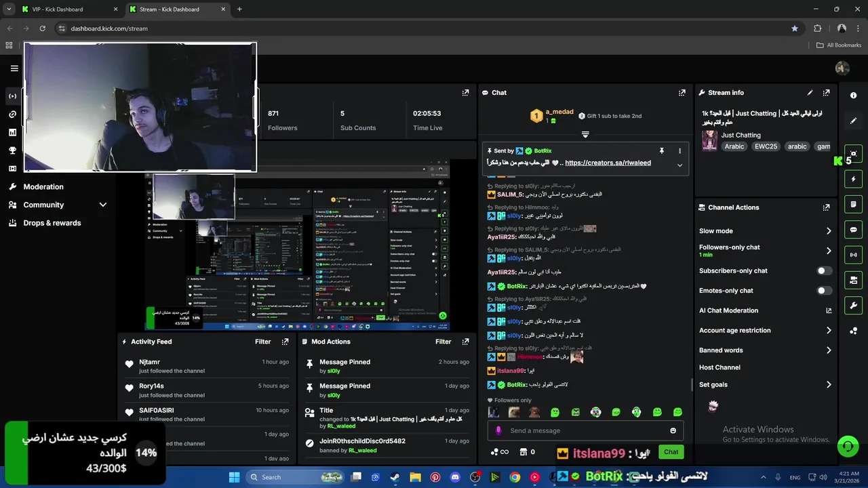Pop out the Mod Actions panel
The image size is (868, 488).
[x=465, y=342]
